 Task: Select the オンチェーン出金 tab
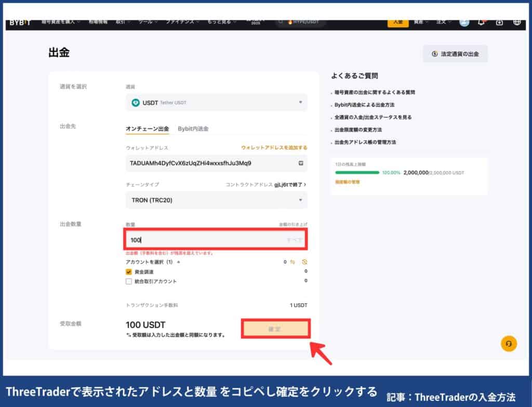[147, 129]
